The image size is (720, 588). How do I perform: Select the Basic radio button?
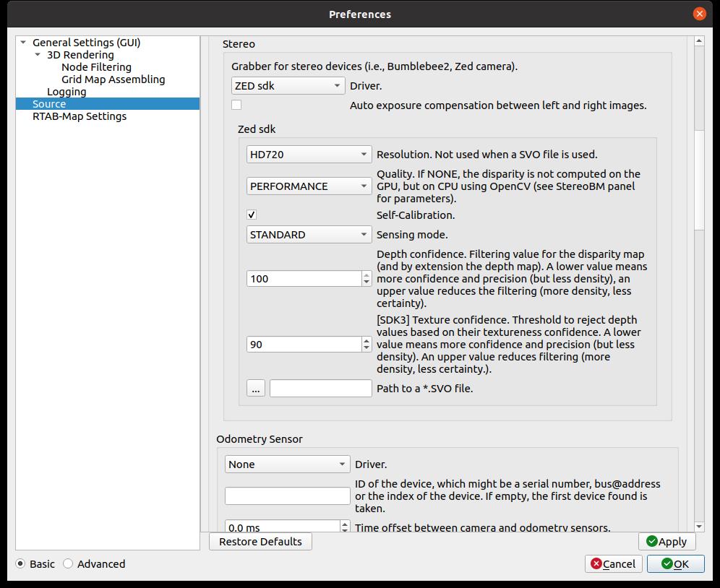click(x=20, y=563)
